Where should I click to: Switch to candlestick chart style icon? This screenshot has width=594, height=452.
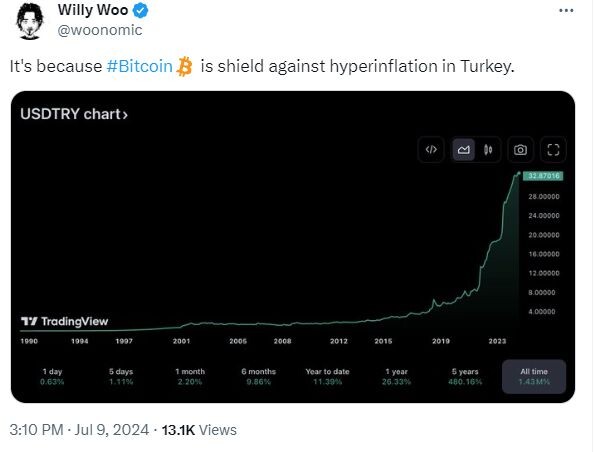pyautogui.click(x=488, y=150)
